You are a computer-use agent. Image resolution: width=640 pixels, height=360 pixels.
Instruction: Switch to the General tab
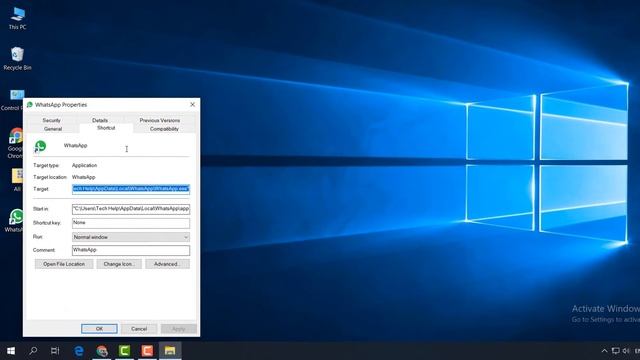coord(53,129)
